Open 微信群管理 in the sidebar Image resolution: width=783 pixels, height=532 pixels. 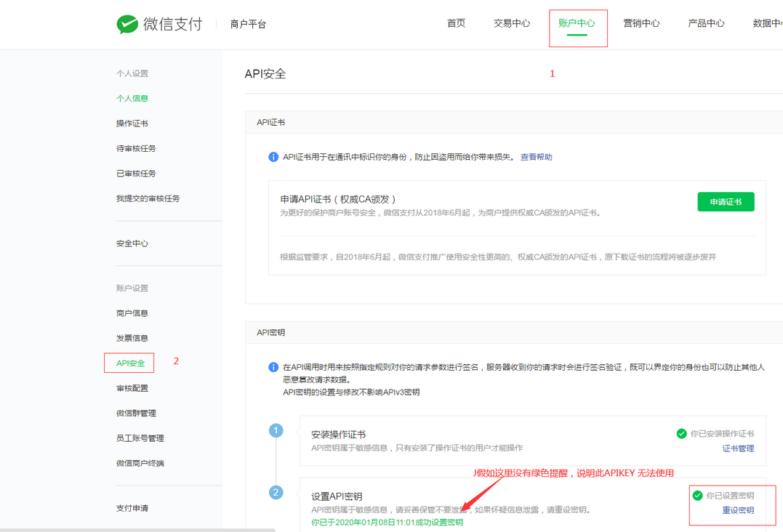[137, 413]
